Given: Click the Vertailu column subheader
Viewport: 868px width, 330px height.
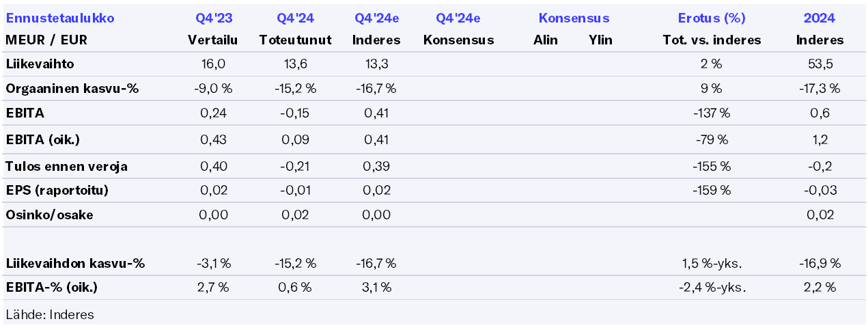Looking at the screenshot, I should click(212, 40).
